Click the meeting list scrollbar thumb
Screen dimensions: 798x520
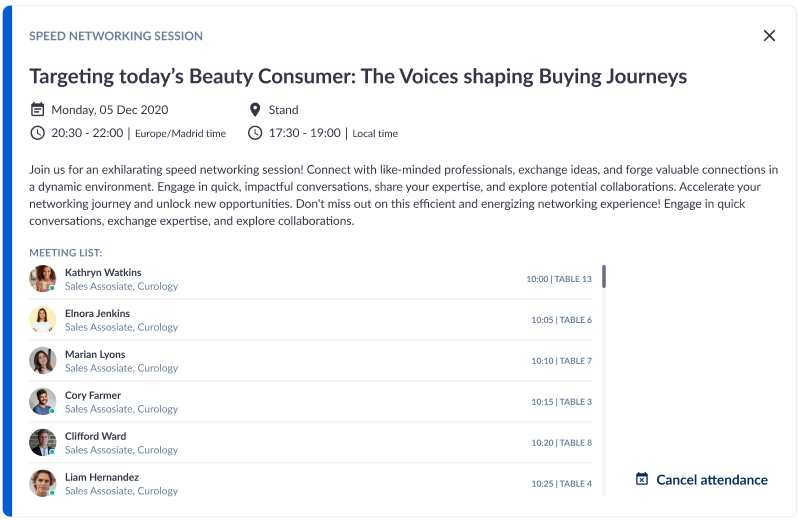(604, 276)
